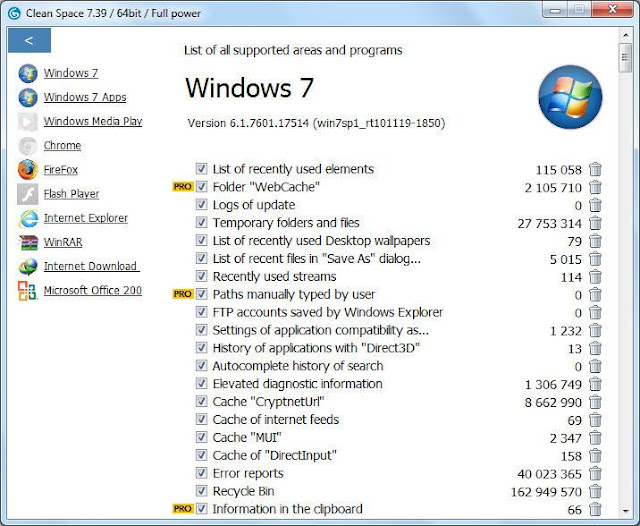Click the Windows 7 sidebar icon
The width and height of the screenshot is (640, 526).
coord(28,74)
